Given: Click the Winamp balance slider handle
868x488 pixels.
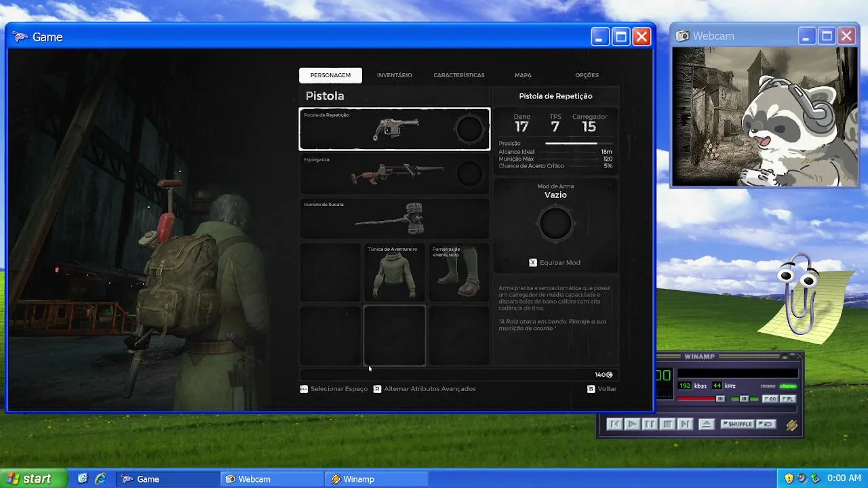Looking at the screenshot, I should click(744, 399).
